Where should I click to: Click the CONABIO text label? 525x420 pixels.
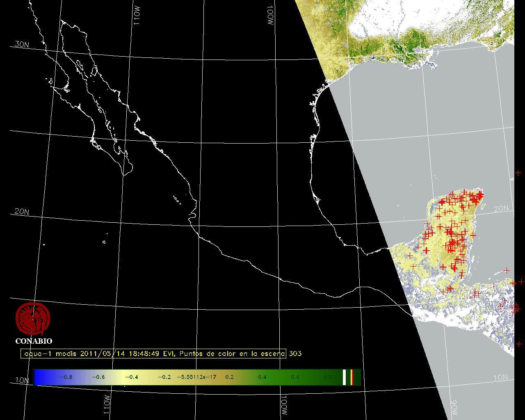click(x=34, y=341)
